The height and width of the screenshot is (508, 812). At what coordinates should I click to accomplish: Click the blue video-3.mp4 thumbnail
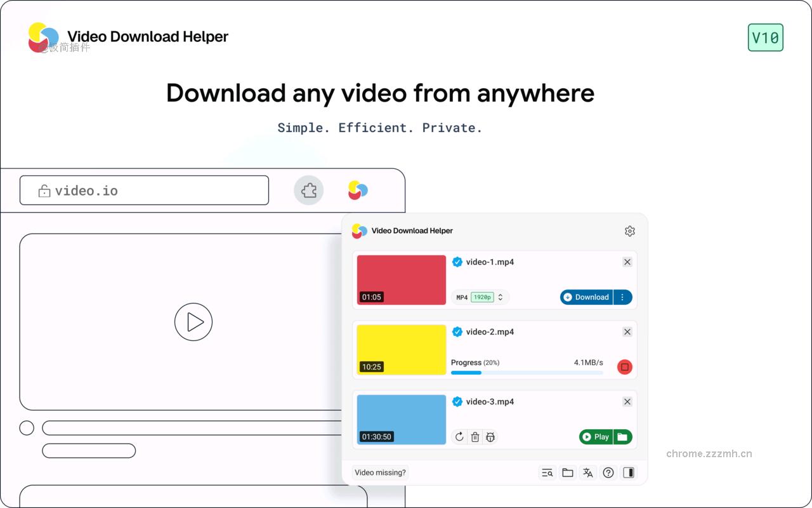coord(402,420)
